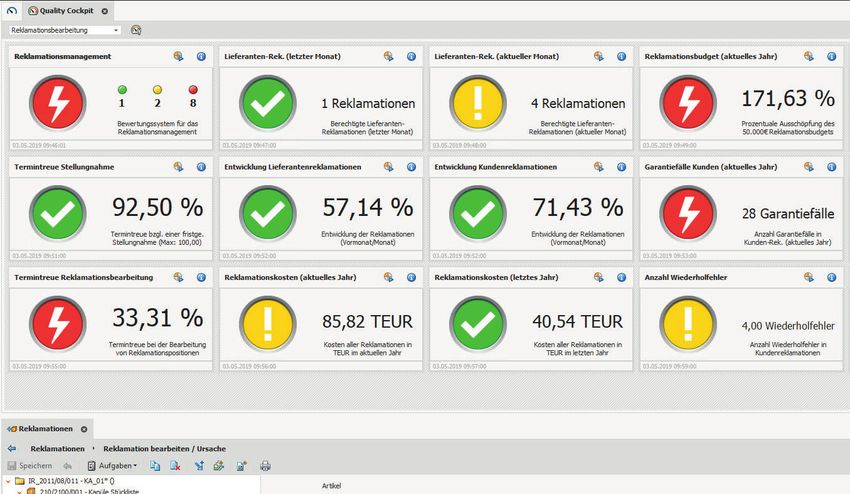Open the Reklamationsbearbeitung dropdown
This screenshot has width=850, height=494.
(65, 30)
